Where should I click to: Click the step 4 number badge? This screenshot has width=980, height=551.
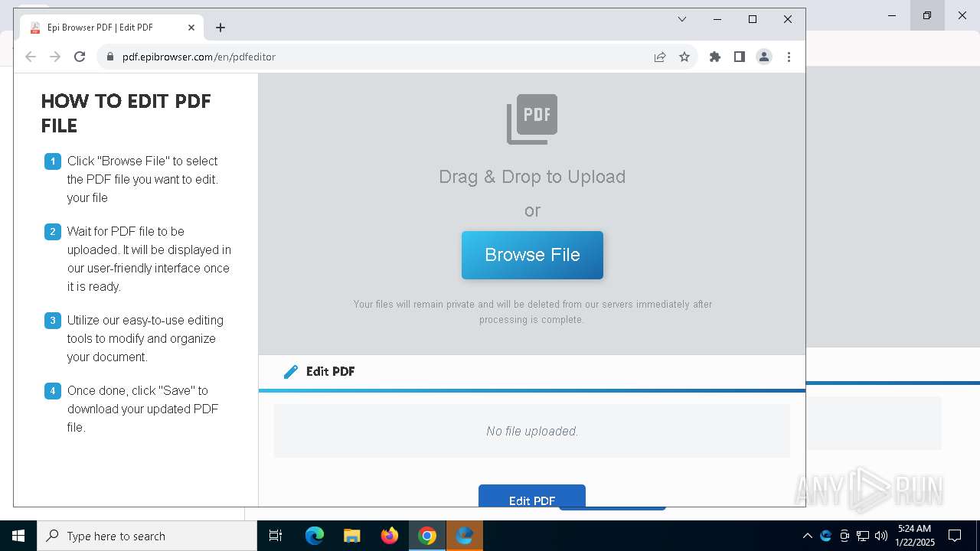pyautogui.click(x=53, y=391)
